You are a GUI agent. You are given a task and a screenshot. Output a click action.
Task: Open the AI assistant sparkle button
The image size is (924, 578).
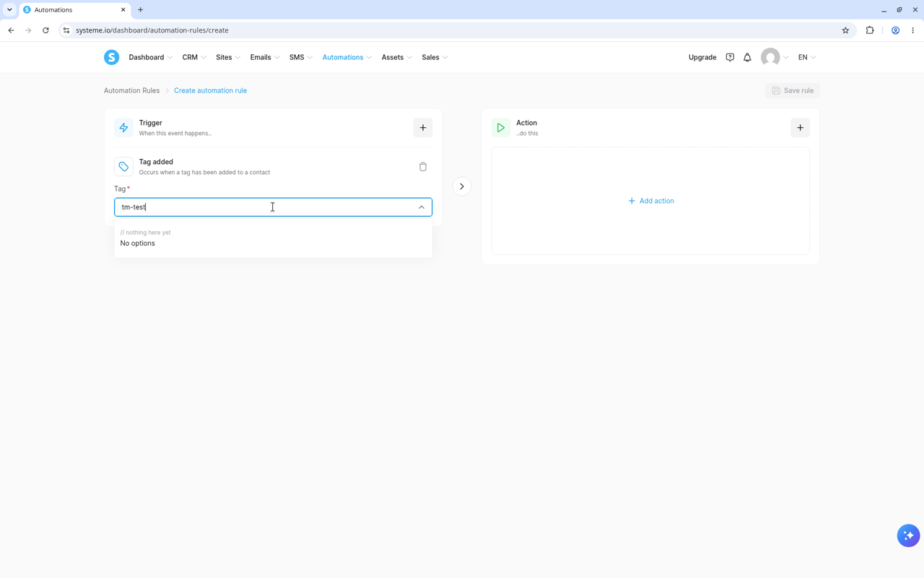tap(908, 535)
